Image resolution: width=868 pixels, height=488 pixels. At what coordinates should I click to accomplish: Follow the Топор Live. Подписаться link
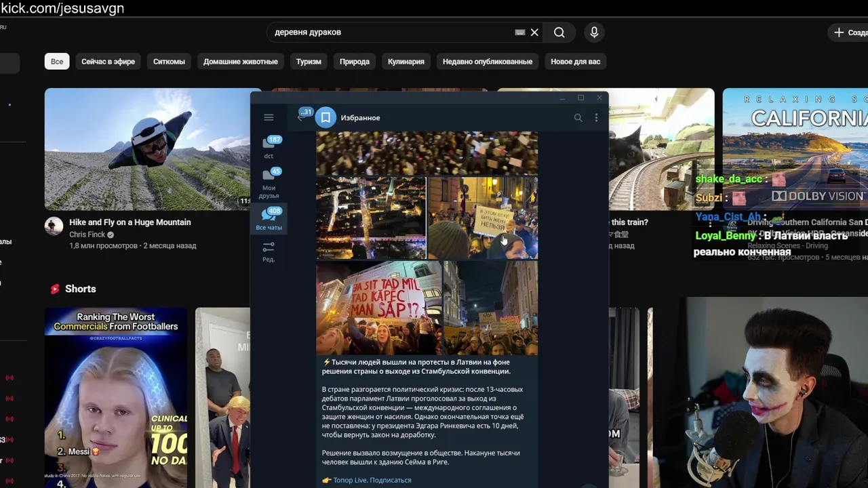pos(372,480)
